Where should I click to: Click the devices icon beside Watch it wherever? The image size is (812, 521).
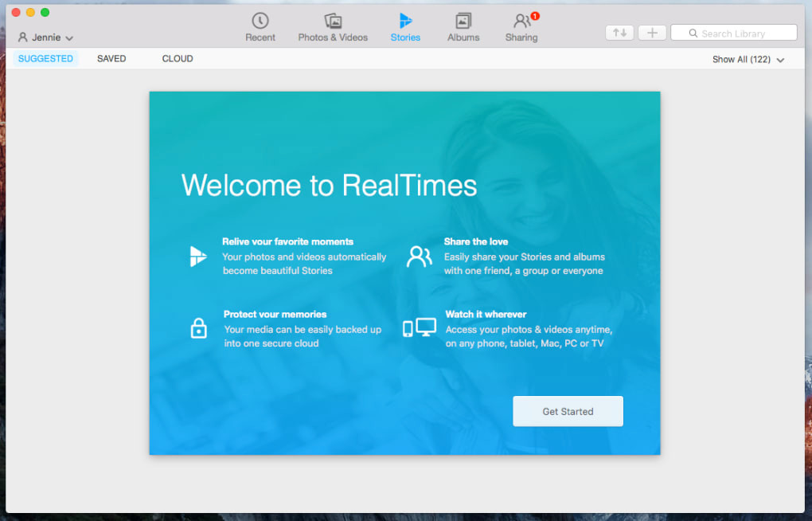[x=420, y=327]
